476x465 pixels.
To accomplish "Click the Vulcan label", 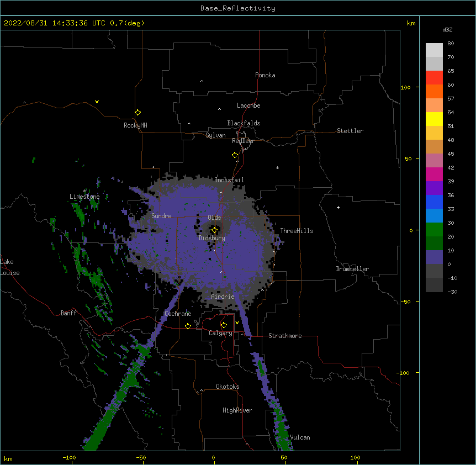I will pyautogui.click(x=300, y=437).
